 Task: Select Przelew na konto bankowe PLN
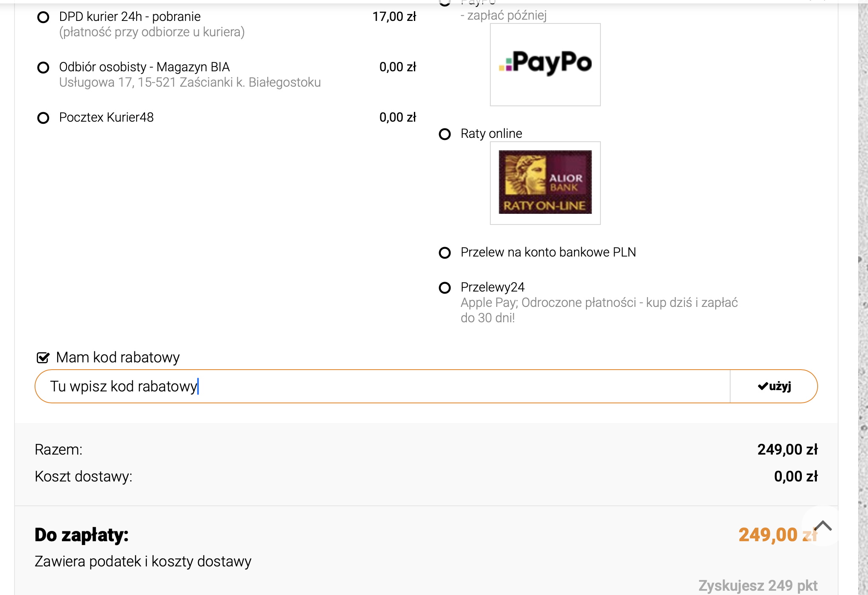coord(445,253)
